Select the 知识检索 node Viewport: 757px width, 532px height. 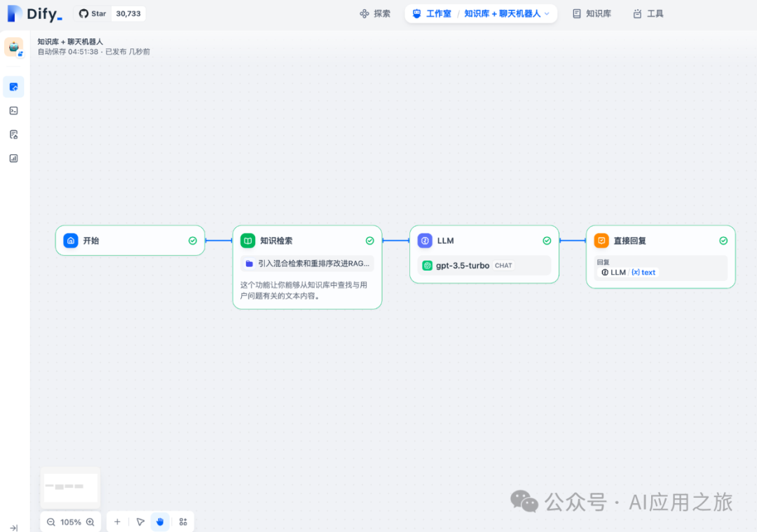pyautogui.click(x=307, y=240)
